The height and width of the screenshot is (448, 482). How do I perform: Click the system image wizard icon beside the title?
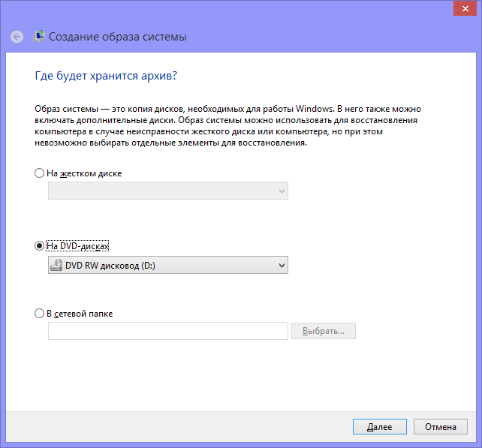38,37
